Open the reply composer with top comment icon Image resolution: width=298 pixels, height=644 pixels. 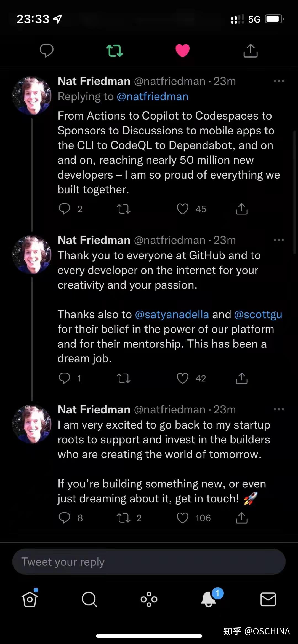46,50
